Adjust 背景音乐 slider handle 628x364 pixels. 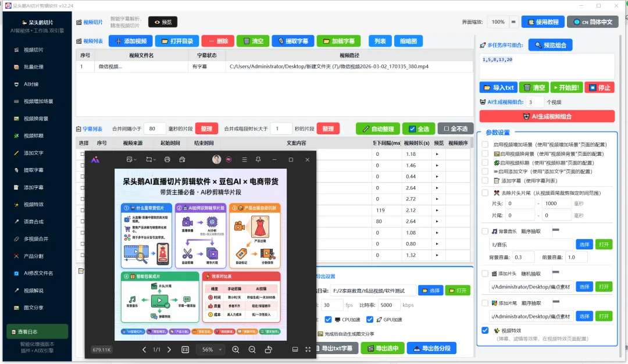tap(555, 230)
